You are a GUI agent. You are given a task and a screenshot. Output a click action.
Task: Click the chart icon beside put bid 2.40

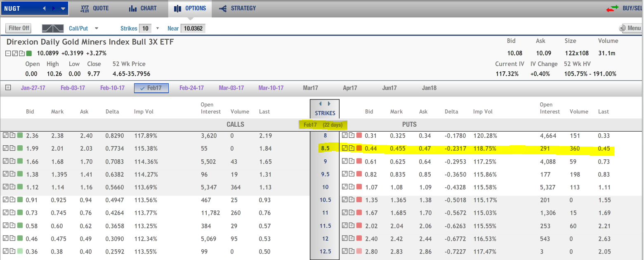coord(345,239)
